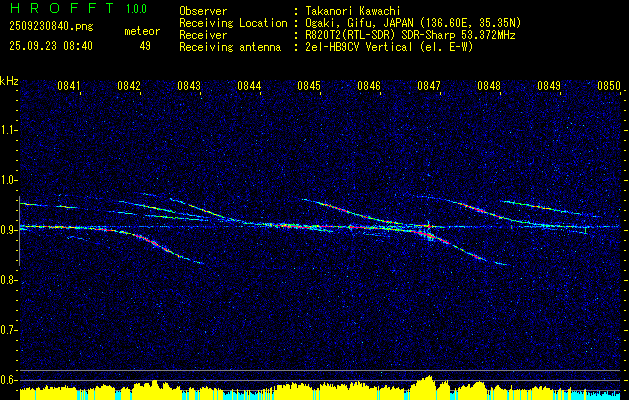Click the gray vertical range bar near 0.9 kHz

pos(19,231)
